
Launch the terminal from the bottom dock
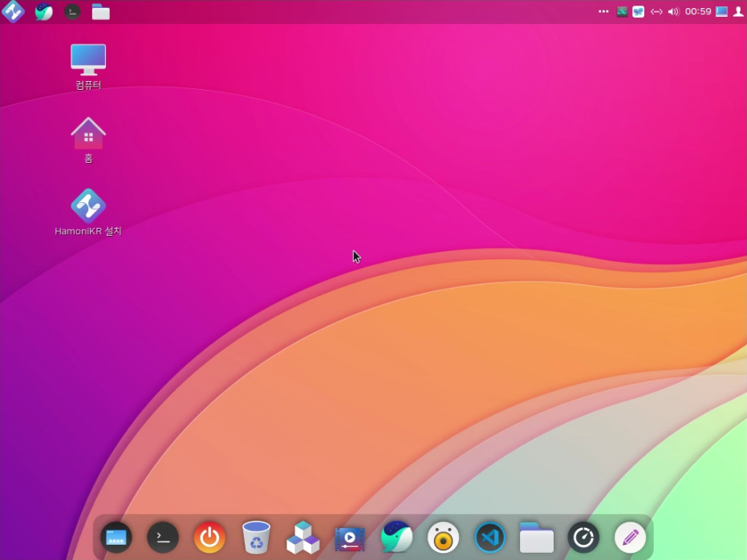pos(162,537)
